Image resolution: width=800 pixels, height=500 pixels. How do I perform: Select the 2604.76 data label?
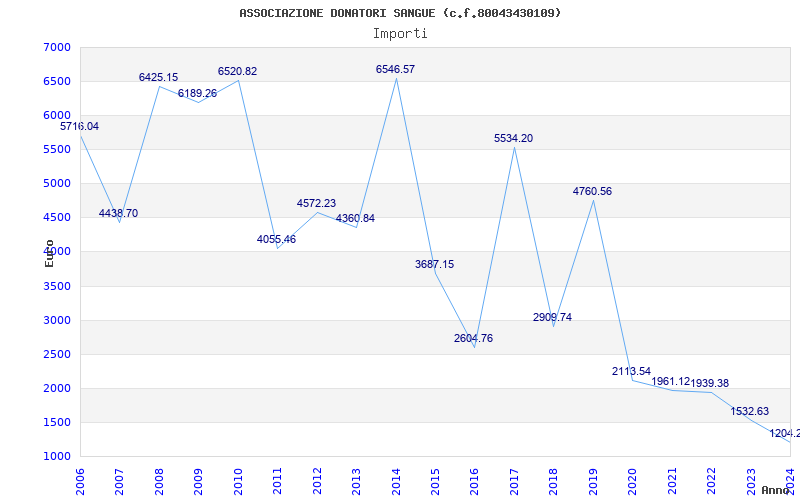tap(473, 338)
